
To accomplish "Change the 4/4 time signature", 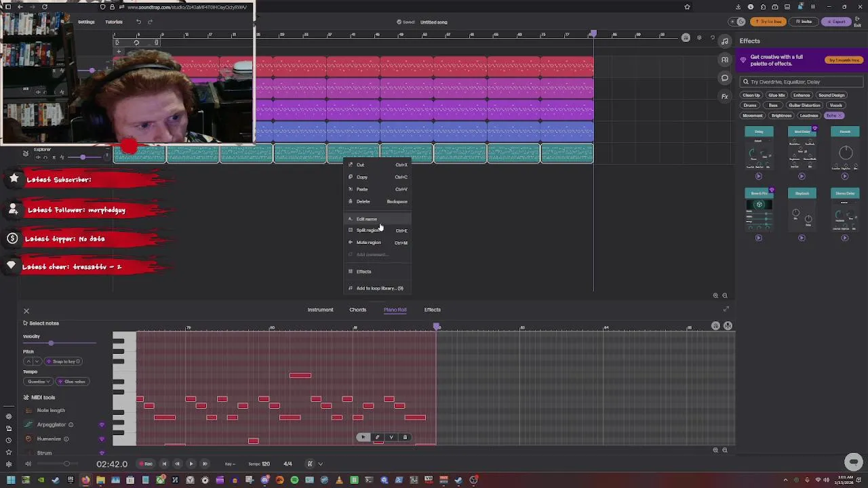I will (x=288, y=464).
